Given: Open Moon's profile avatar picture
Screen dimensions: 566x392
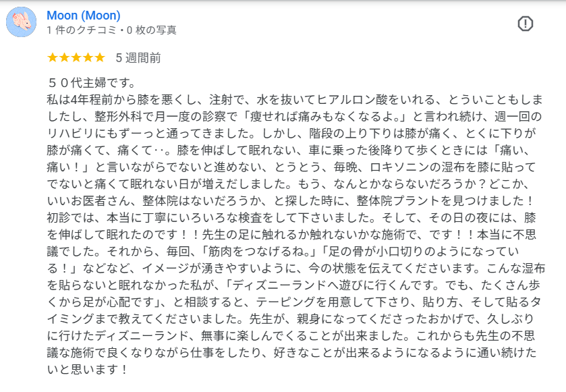Looking at the screenshot, I should tap(21, 22).
